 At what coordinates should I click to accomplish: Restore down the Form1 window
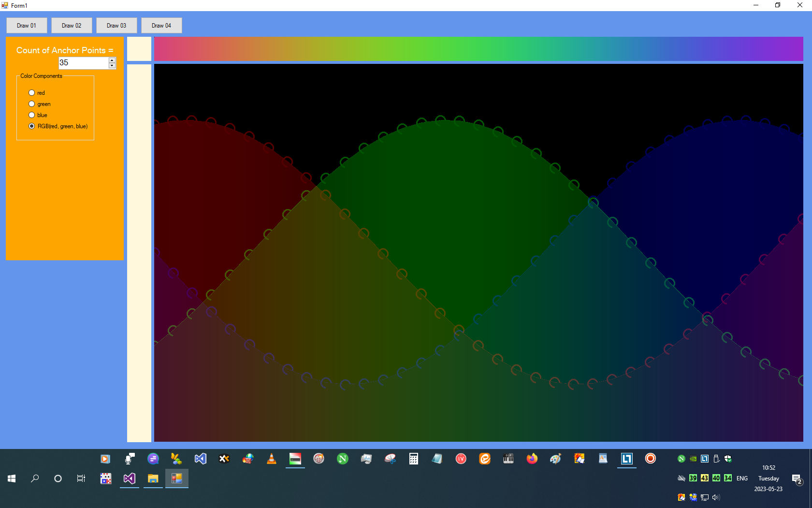(x=778, y=5)
